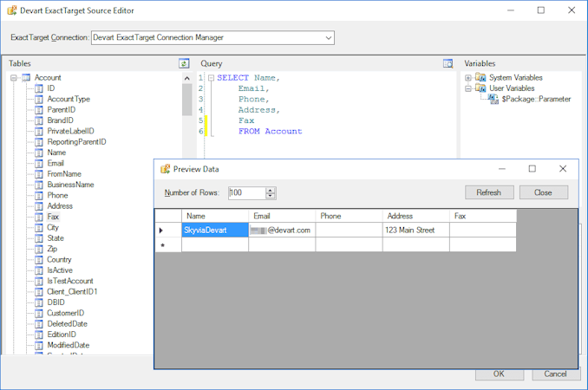Click the Preview Data window title icon
Viewport: 588px width, 390px height.
tap(165, 169)
